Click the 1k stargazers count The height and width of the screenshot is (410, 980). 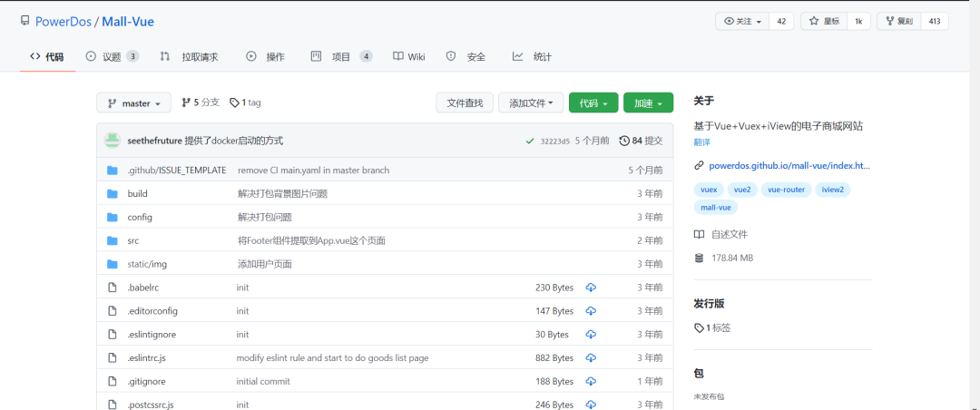pos(858,21)
